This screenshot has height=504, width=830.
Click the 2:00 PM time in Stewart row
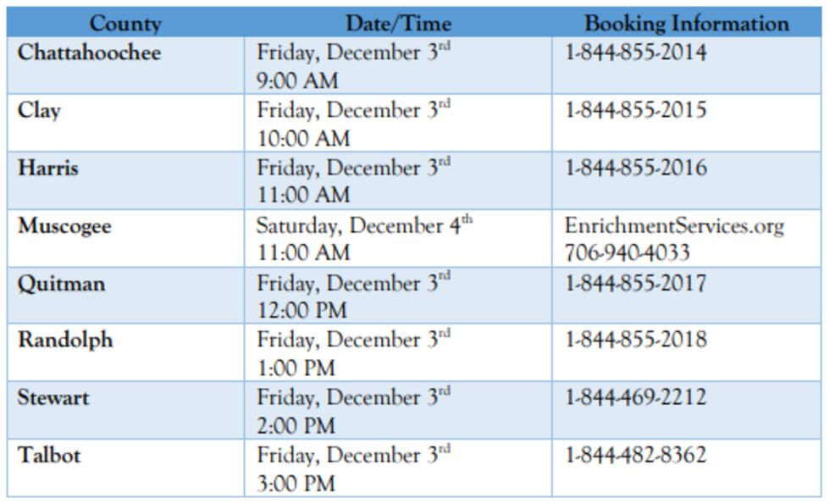click(296, 425)
